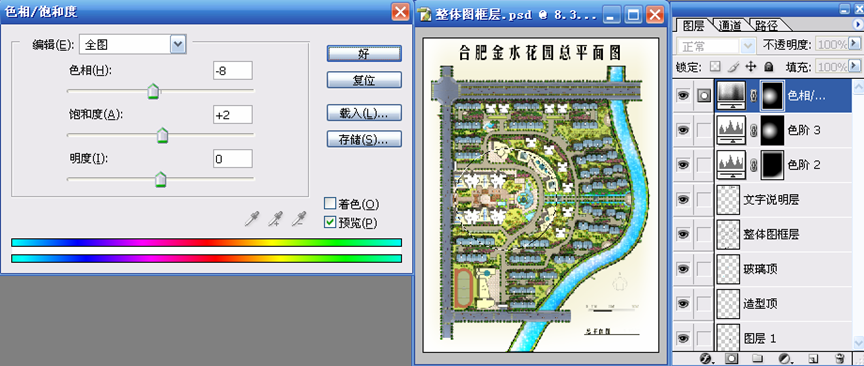Switch to the 路径 paths tab
The width and height of the screenshot is (864, 366).
click(x=766, y=25)
